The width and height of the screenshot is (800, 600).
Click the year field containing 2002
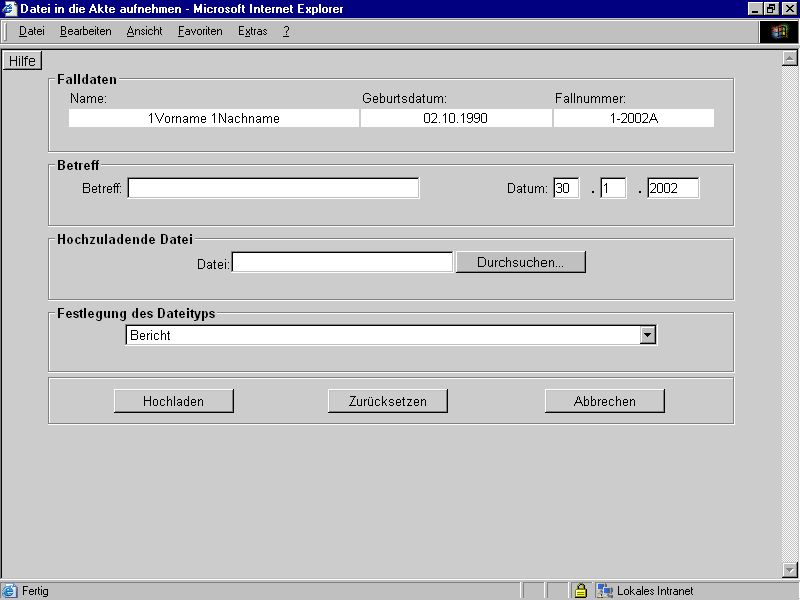click(x=672, y=188)
